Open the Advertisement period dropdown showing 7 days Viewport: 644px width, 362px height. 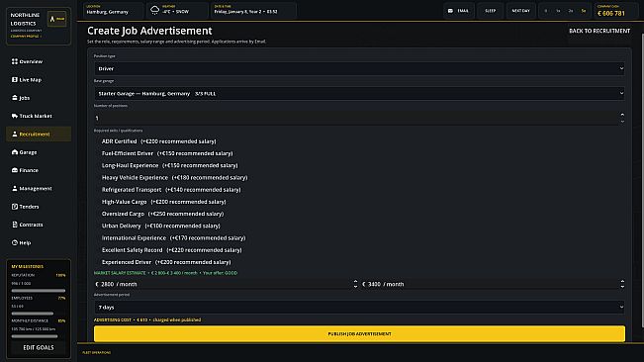tap(359, 307)
